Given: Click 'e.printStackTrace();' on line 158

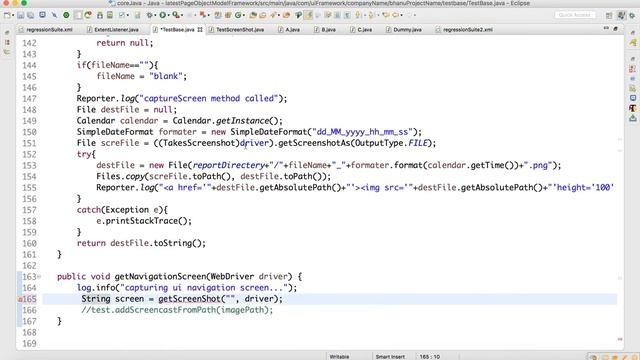Looking at the screenshot, I should 144,221.
